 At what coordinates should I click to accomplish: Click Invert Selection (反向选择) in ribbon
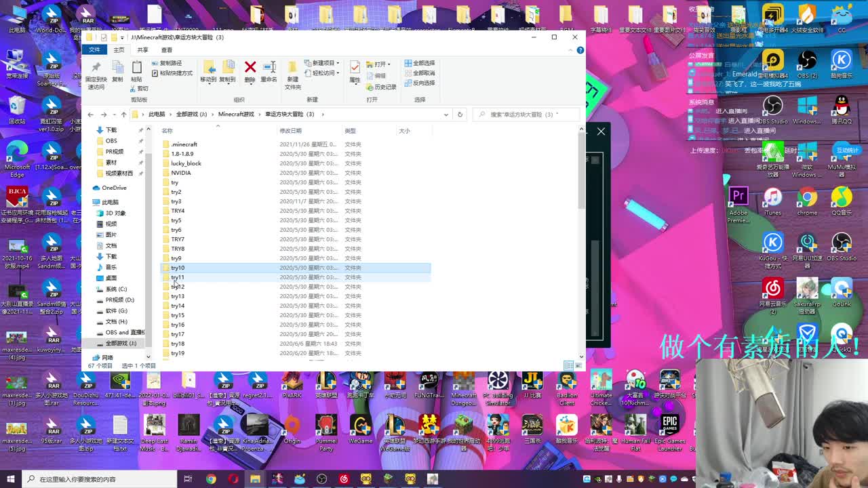tap(420, 83)
